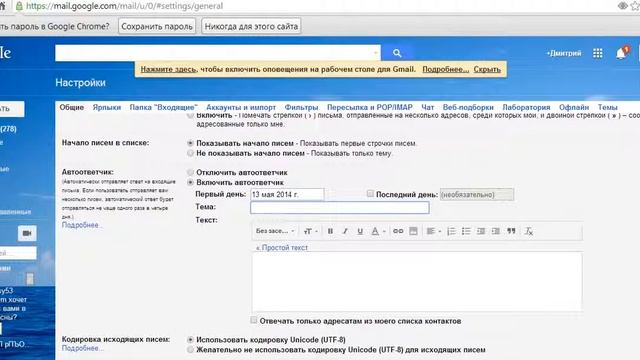
Task: Open the Google apps grid
Action: (598, 53)
